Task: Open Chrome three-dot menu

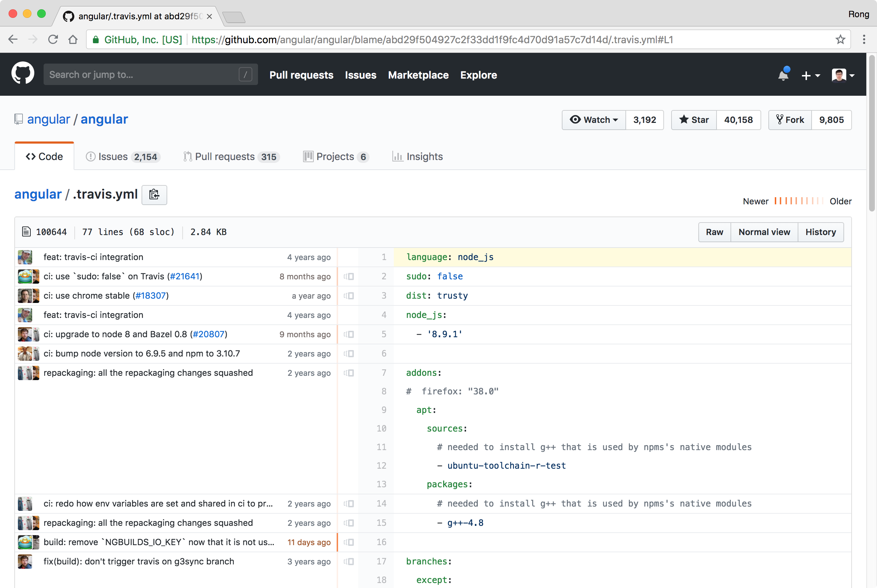Action: [x=864, y=39]
